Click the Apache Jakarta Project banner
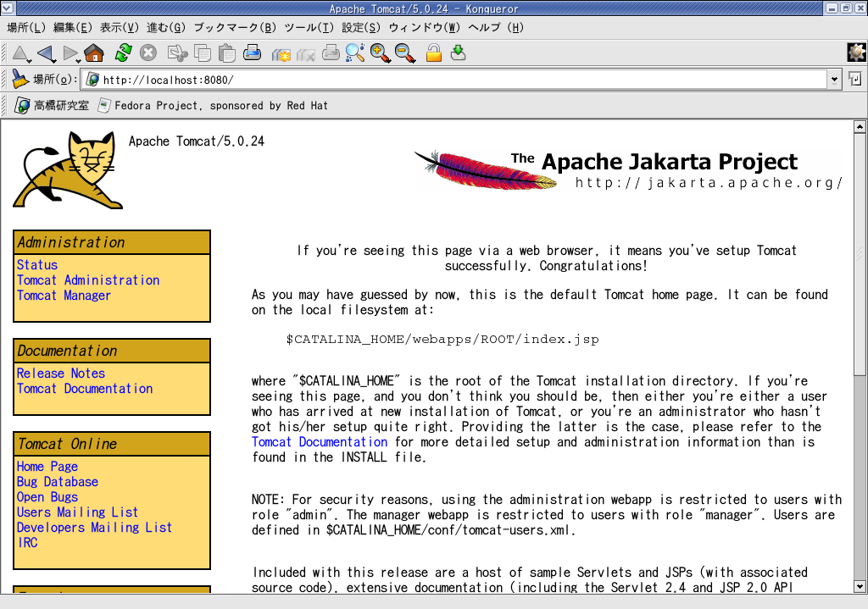Image resolution: width=868 pixels, height=609 pixels. [x=628, y=169]
